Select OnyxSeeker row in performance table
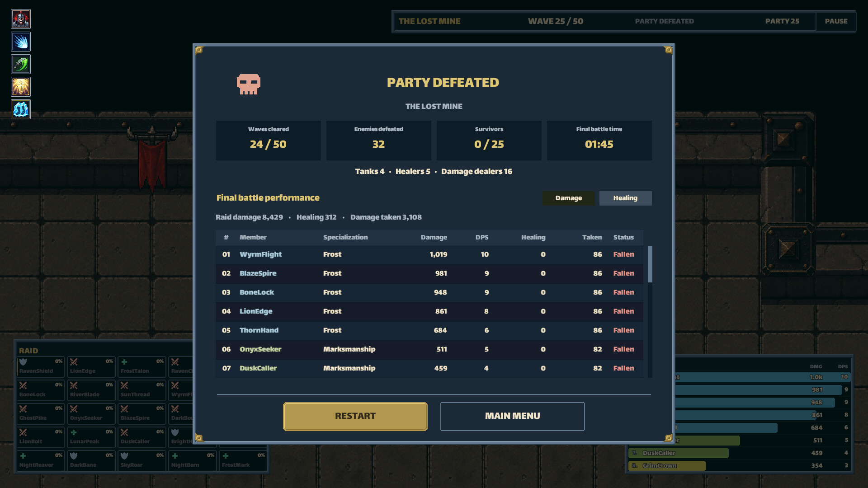The image size is (868, 488). pos(429,349)
